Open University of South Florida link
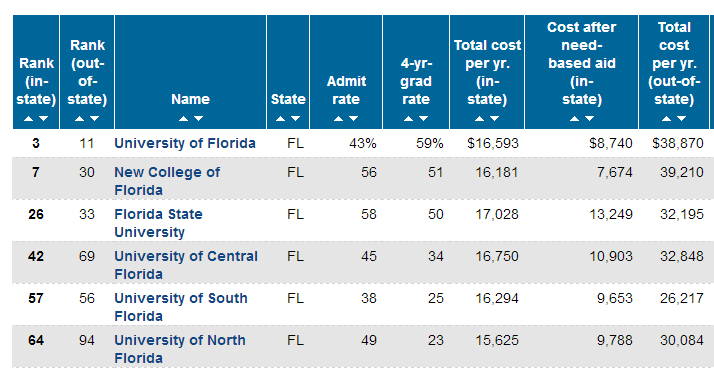714x380 pixels. point(181,307)
